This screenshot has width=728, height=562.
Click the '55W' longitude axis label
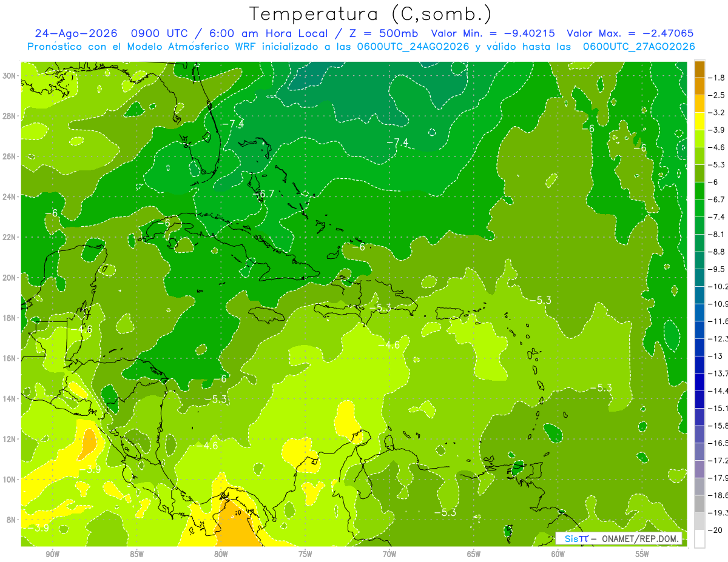(x=642, y=554)
